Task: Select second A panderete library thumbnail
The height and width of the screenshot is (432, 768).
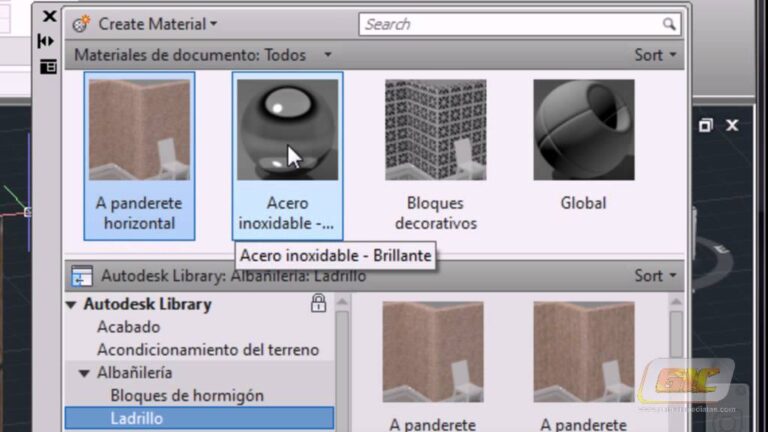Action: 584,352
